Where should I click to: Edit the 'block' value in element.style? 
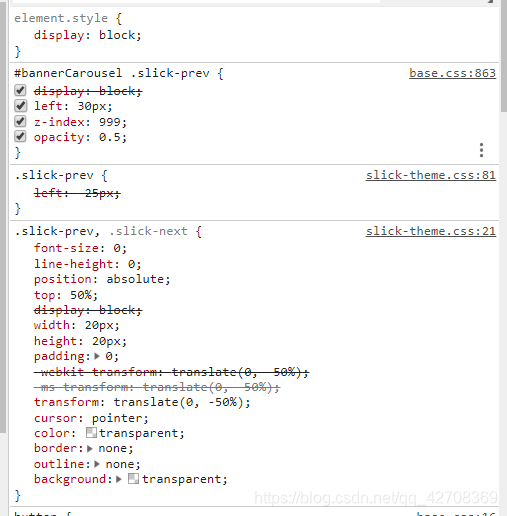[x=117, y=35]
